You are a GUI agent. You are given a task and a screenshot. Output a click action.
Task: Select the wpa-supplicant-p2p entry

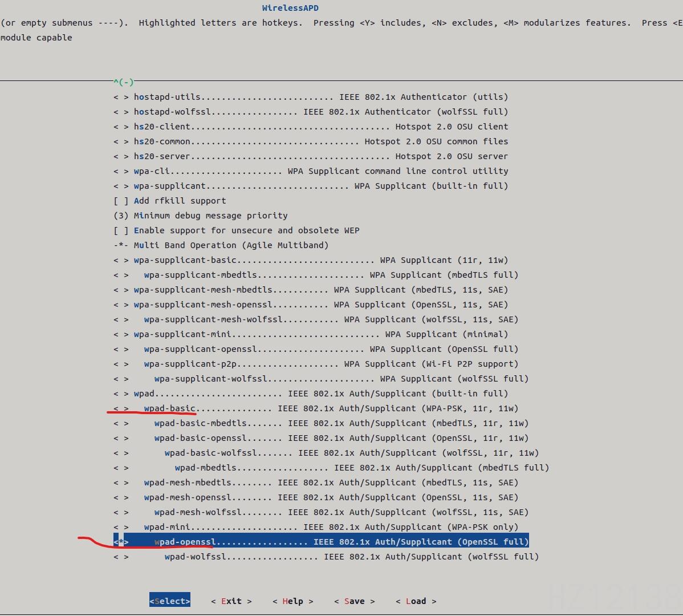coord(316,363)
